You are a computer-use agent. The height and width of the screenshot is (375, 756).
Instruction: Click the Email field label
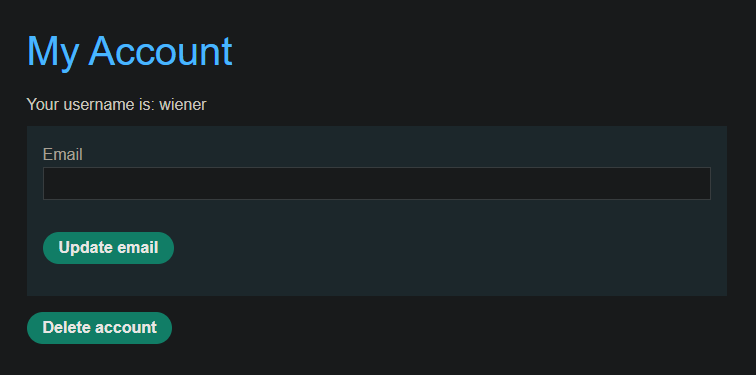click(63, 154)
